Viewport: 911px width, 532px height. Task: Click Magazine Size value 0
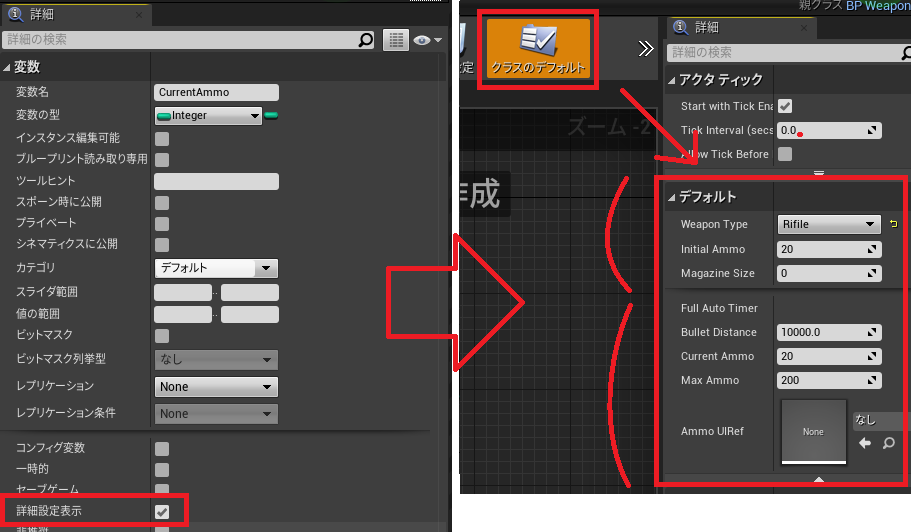784,273
